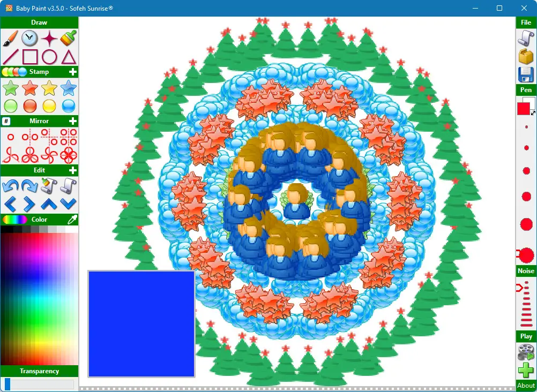Click the large blue color preview square
The width and height of the screenshot is (537, 392).
pyautogui.click(x=141, y=324)
